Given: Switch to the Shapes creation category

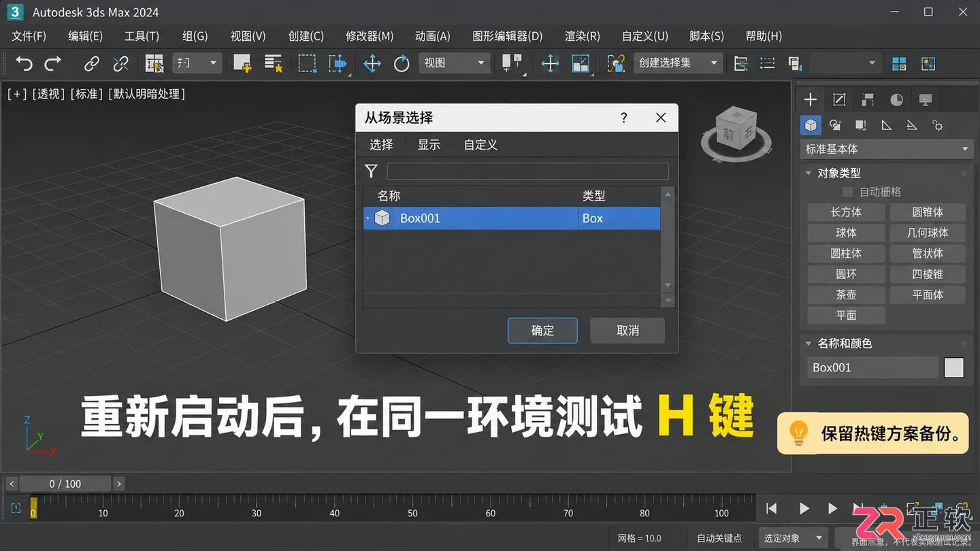Looking at the screenshot, I should click(835, 125).
